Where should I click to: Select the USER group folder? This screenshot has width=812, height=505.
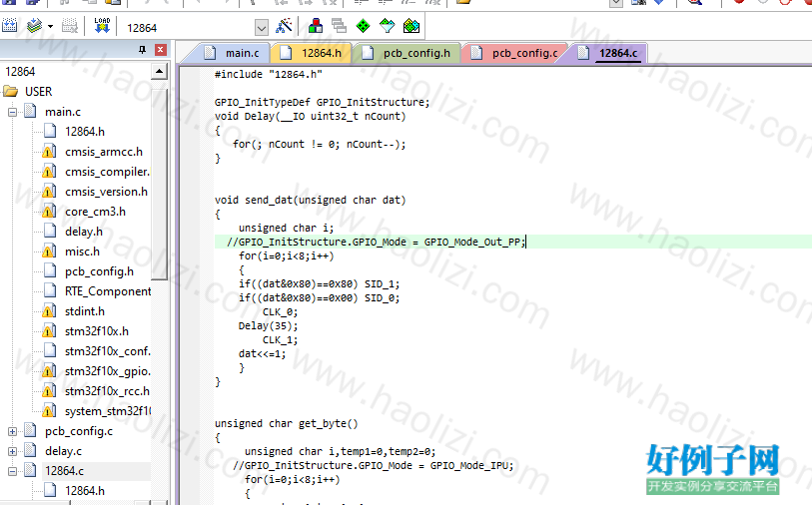coord(38,92)
